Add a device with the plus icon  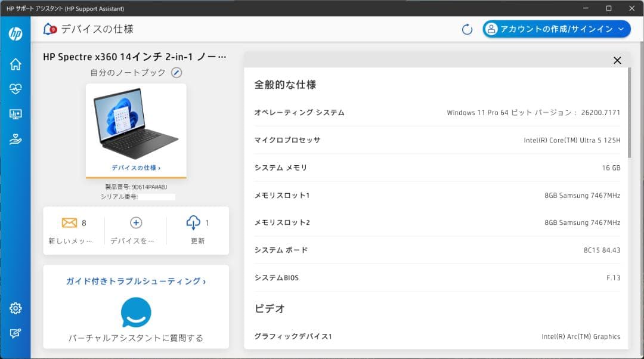tap(135, 222)
